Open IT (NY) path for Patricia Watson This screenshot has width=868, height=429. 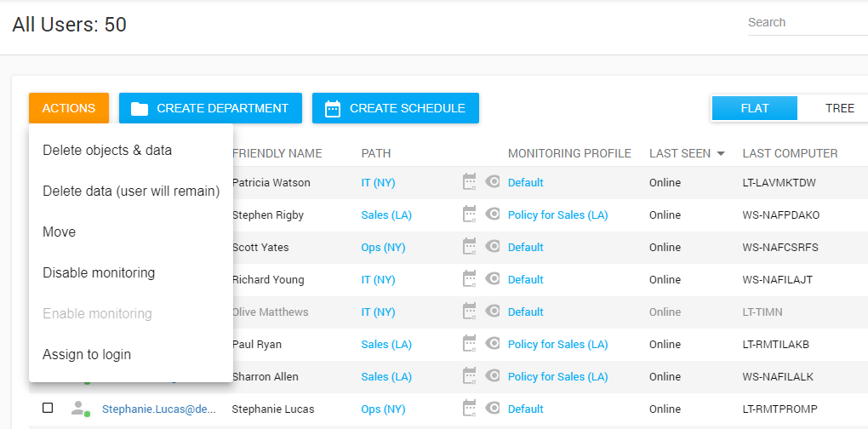378,183
